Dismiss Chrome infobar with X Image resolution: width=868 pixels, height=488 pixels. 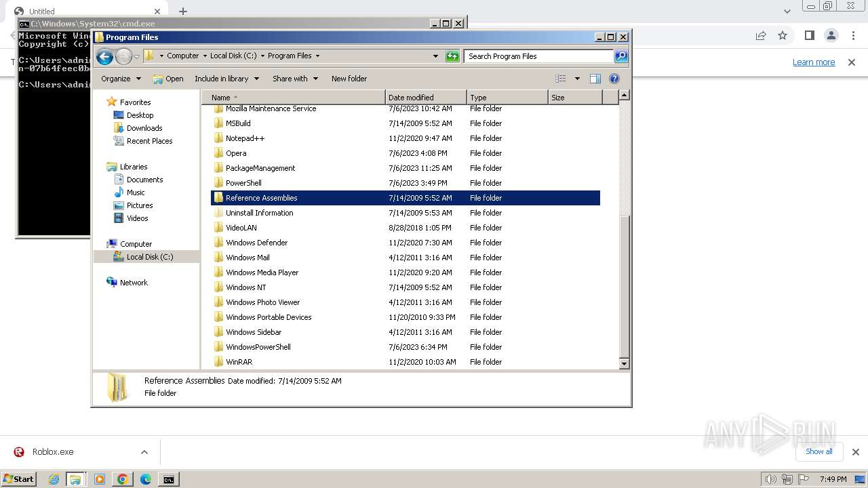(851, 62)
